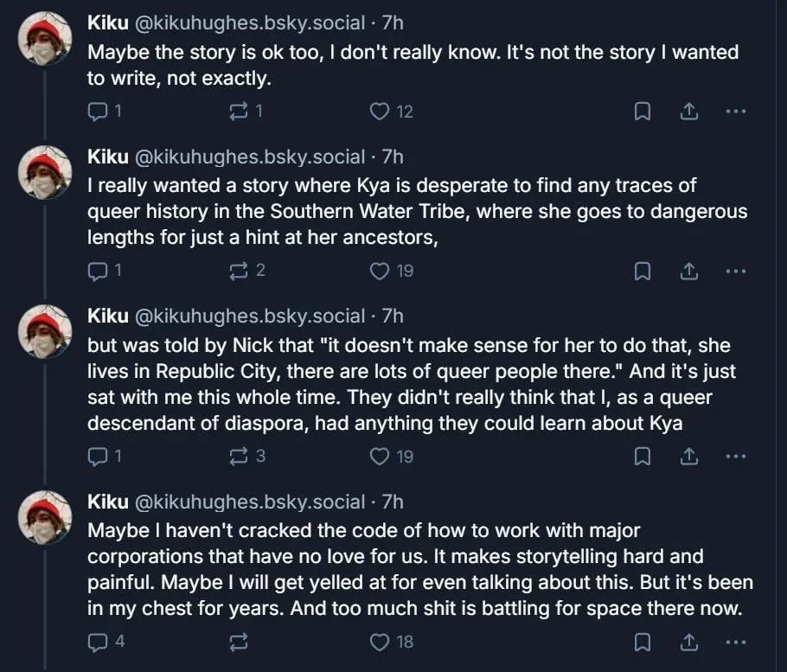The height and width of the screenshot is (672, 787).
Task: Open more options on 'told by Nick' post
Action: coord(735,457)
